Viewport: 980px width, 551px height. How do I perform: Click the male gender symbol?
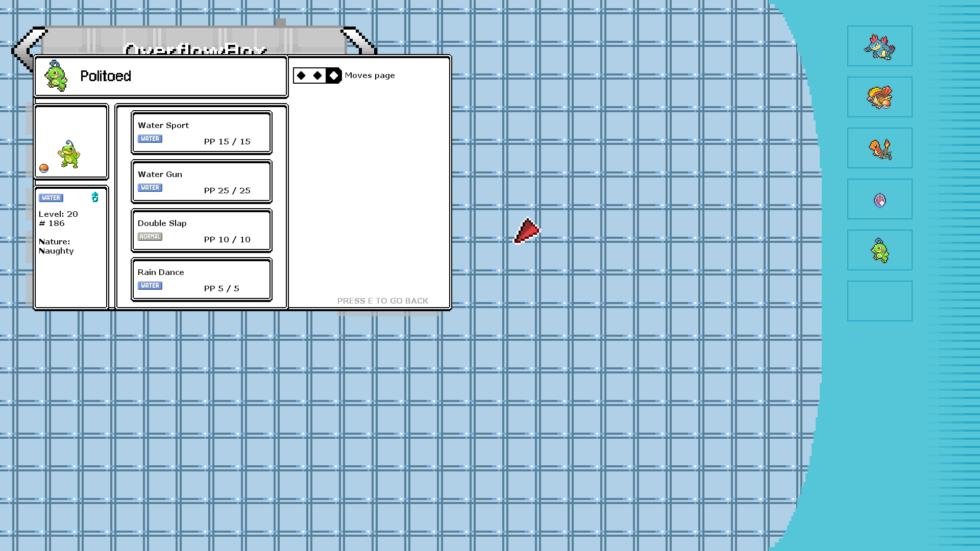tap(95, 197)
